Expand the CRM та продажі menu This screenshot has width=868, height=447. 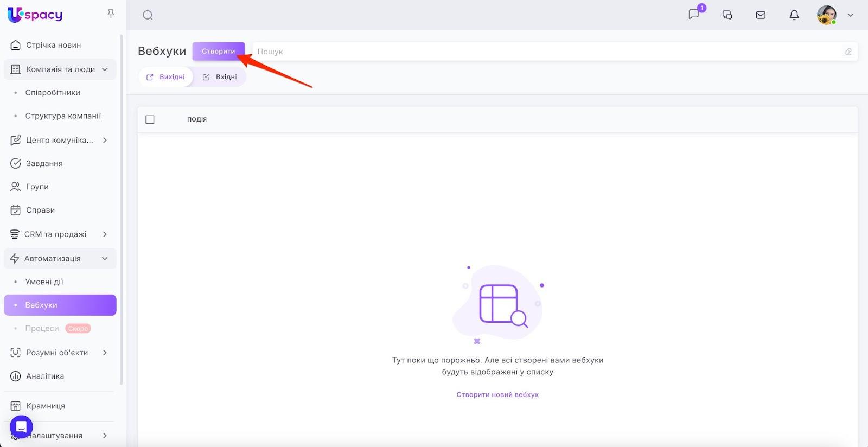tap(105, 234)
